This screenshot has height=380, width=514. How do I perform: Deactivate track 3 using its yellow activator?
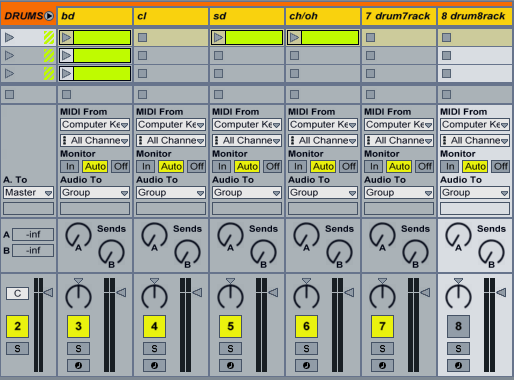tap(78, 326)
